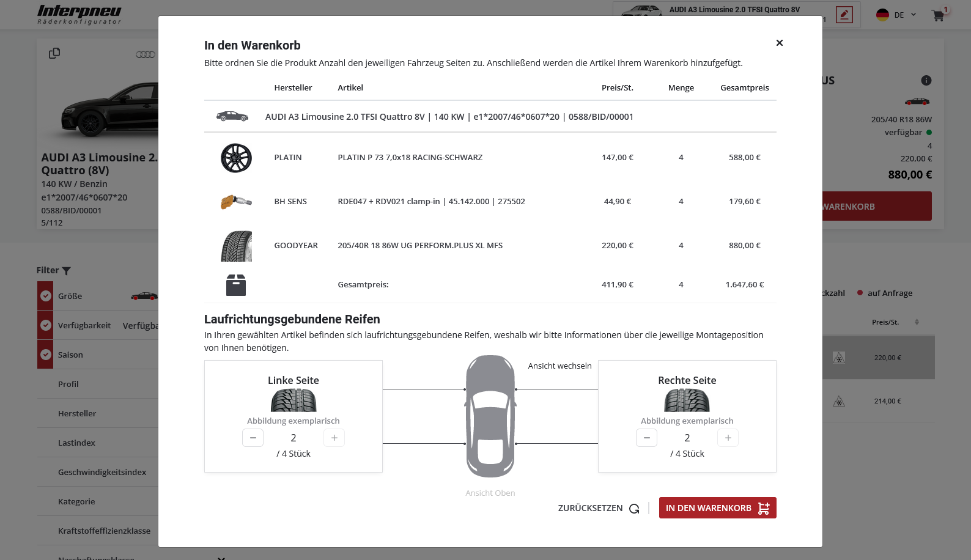Click winter snowflake icon in 220,00 € row
Image resolution: width=971 pixels, height=560 pixels.
pos(839,358)
